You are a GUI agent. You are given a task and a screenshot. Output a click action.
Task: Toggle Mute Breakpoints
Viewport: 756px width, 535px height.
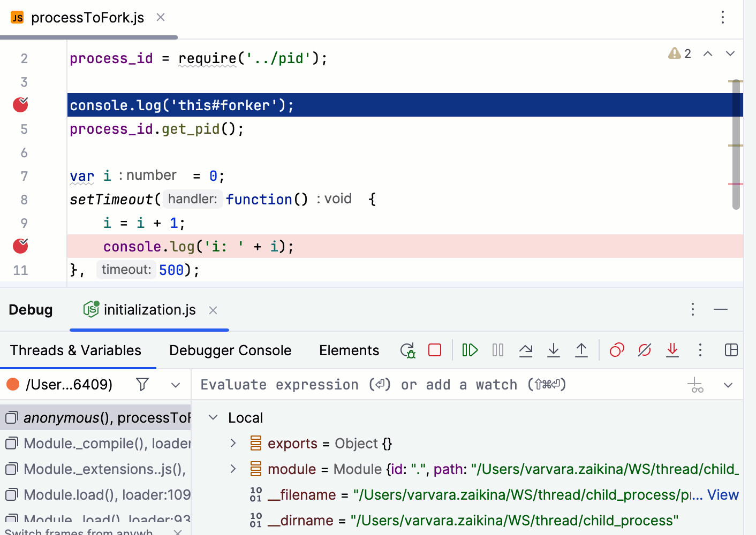pos(645,350)
